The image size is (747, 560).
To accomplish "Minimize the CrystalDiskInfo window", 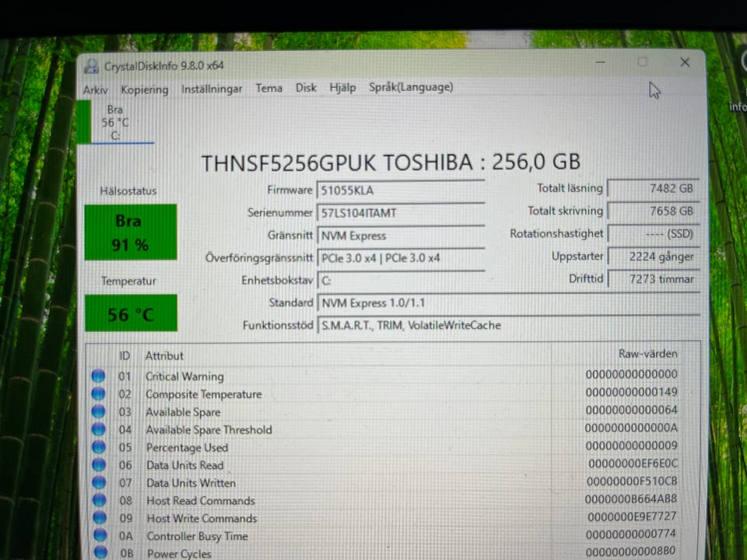I will [x=600, y=62].
